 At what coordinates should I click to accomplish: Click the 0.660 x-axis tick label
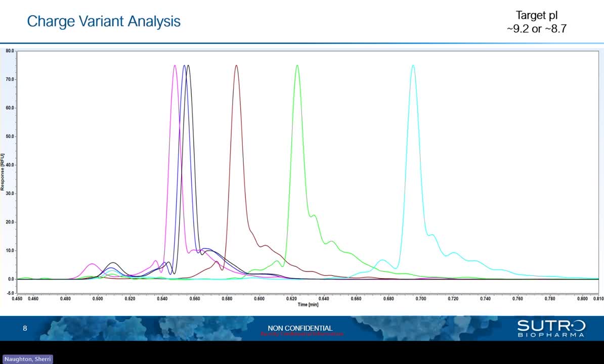click(x=356, y=299)
